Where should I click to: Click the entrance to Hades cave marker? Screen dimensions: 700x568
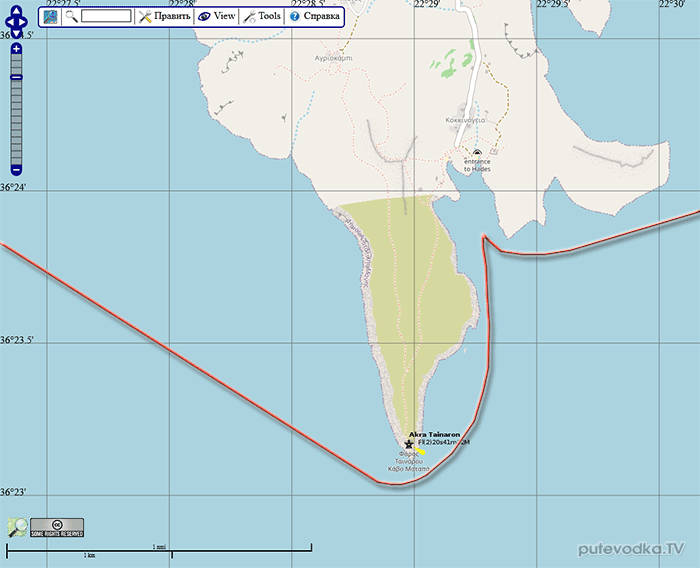pyautogui.click(x=477, y=153)
